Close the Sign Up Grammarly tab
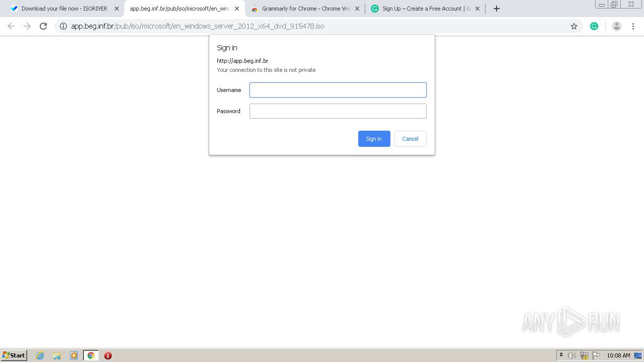The height and width of the screenshot is (362, 644). coord(477,9)
